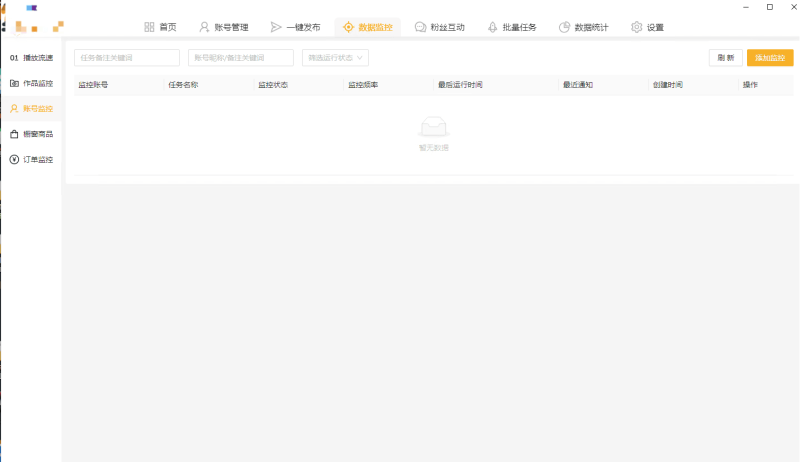This screenshot has height=462, width=800.
Task: Select 账号监控 in the sidebar
Action: point(32,109)
